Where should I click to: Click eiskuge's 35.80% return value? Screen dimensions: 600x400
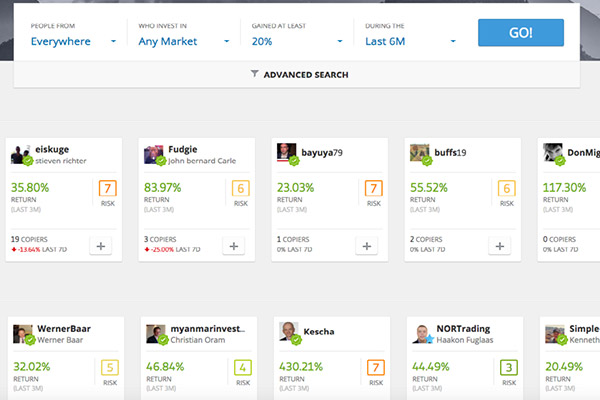click(30, 188)
